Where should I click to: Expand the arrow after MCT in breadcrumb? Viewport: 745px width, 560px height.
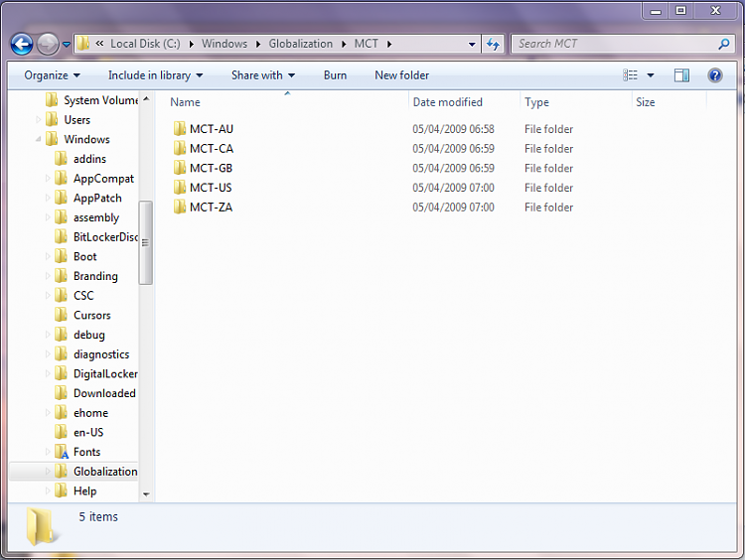pyautogui.click(x=389, y=44)
